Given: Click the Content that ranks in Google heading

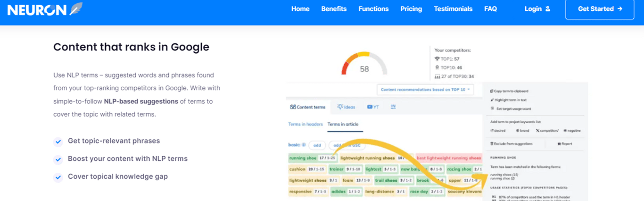Looking at the screenshot, I should (x=131, y=47).
